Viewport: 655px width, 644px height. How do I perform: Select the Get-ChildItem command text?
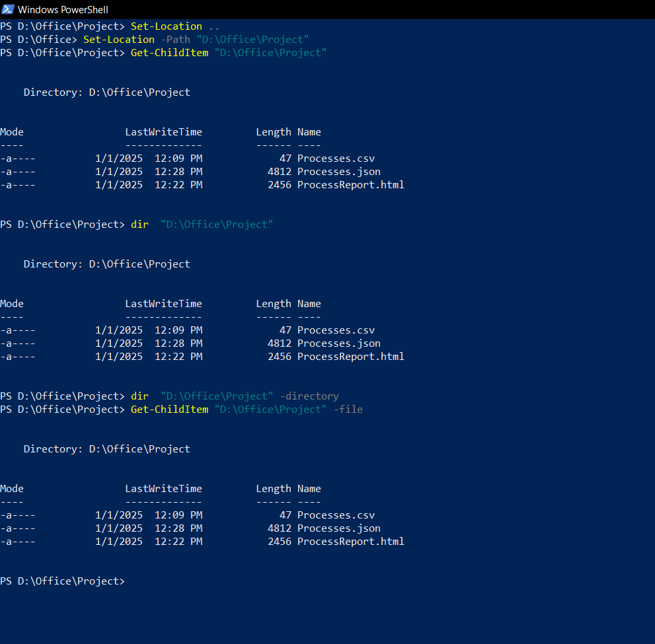point(169,52)
